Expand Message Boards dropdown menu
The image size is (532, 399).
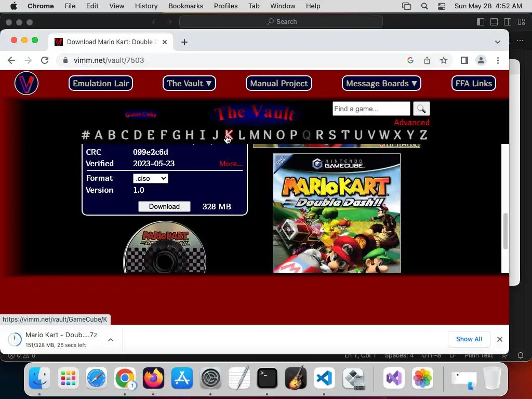tap(381, 84)
